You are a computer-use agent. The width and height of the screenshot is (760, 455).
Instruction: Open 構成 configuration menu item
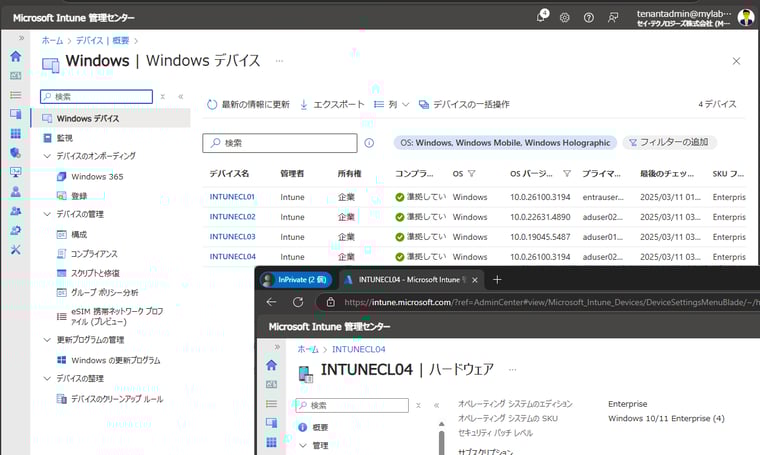[x=79, y=235]
